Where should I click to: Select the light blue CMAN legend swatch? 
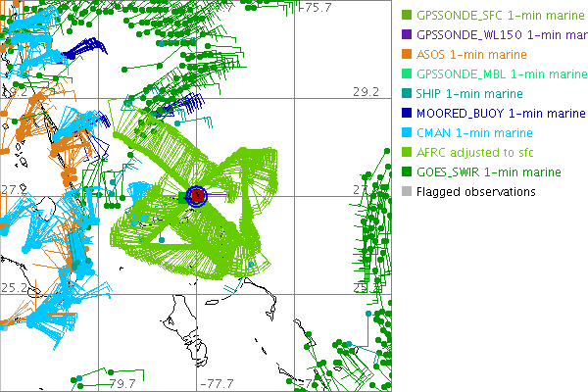407,133
